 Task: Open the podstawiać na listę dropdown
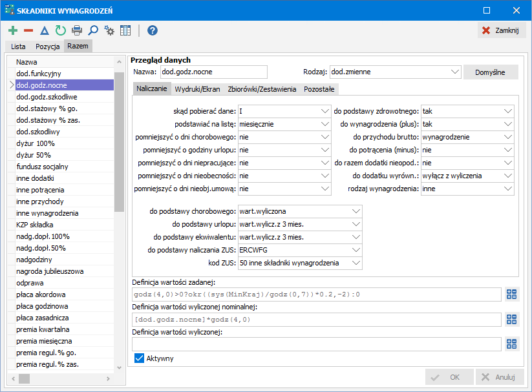click(x=325, y=124)
